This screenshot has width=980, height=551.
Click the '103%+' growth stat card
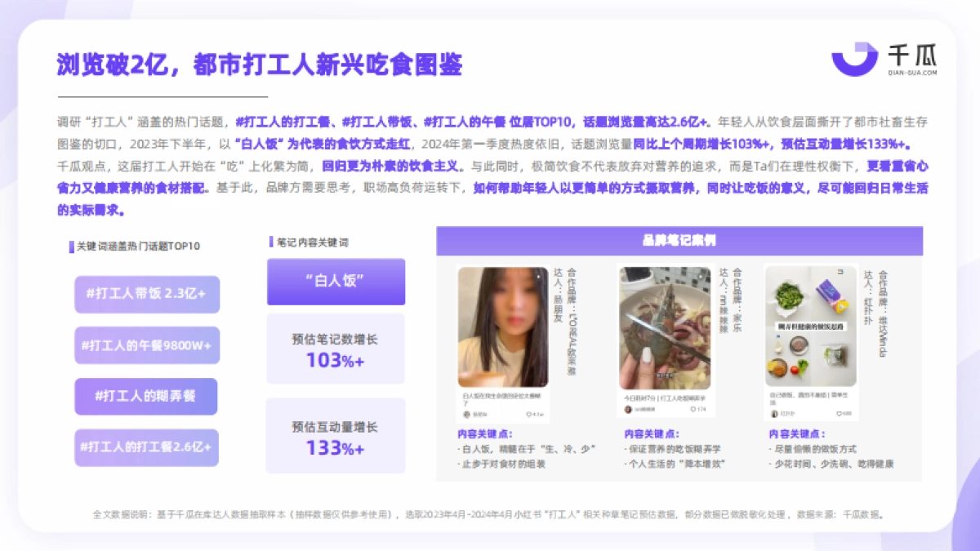(x=336, y=349)
